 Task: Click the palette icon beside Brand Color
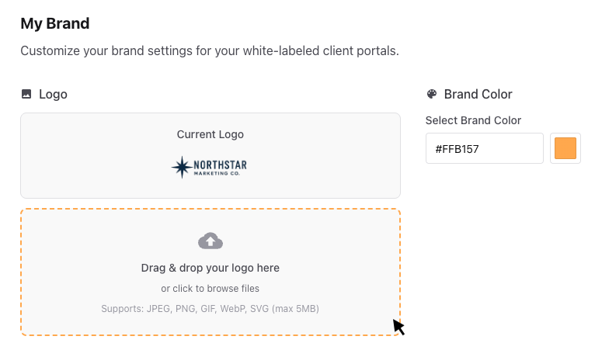(x=432, y=94)
